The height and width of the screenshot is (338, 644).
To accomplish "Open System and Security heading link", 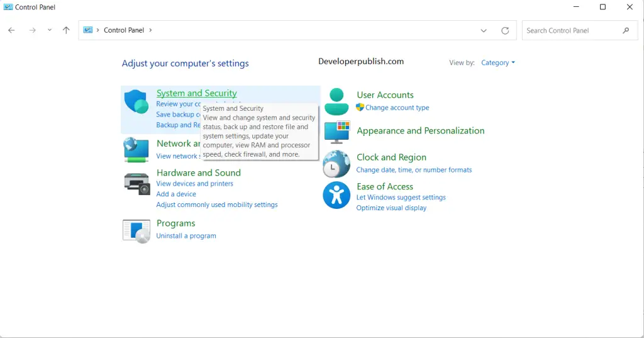I will 197,93.
